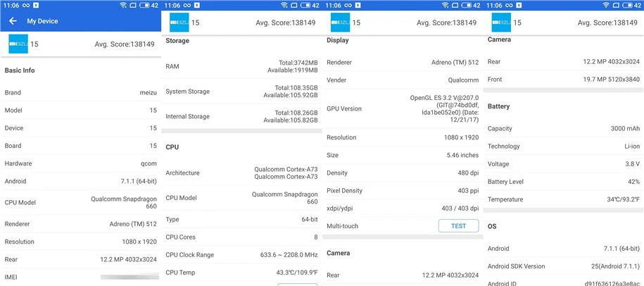Select the Pixel Density 403 ppi value

pos(468,191)
